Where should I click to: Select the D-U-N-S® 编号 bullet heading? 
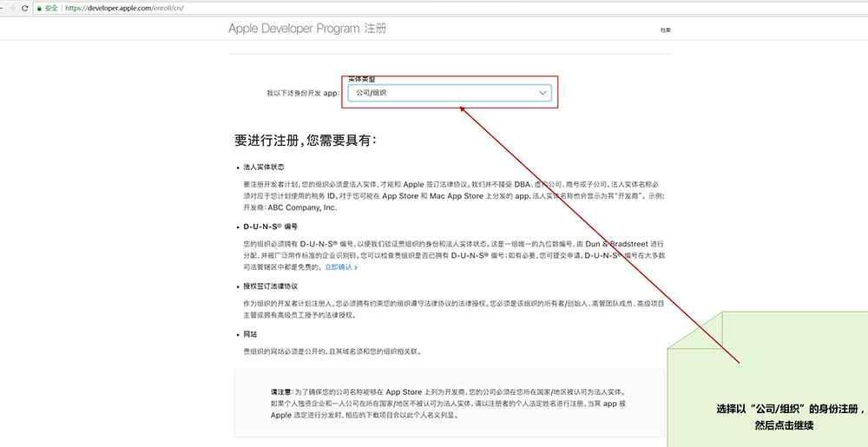pyautogui.click(x=271, y=227)
